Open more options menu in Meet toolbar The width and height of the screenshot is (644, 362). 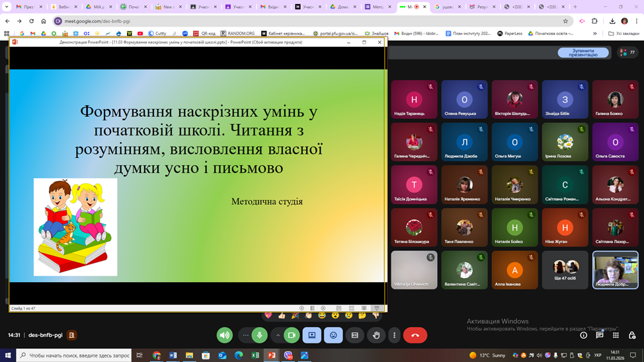[x=395, y=336]
